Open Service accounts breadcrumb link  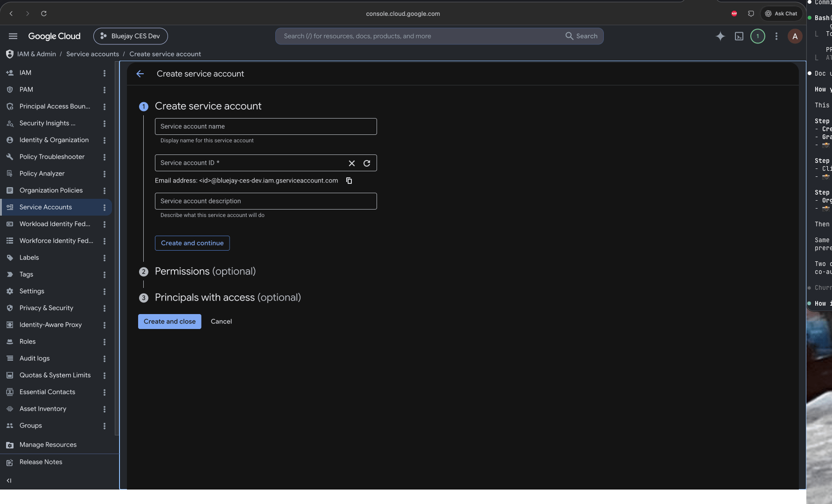coord(92,54)
